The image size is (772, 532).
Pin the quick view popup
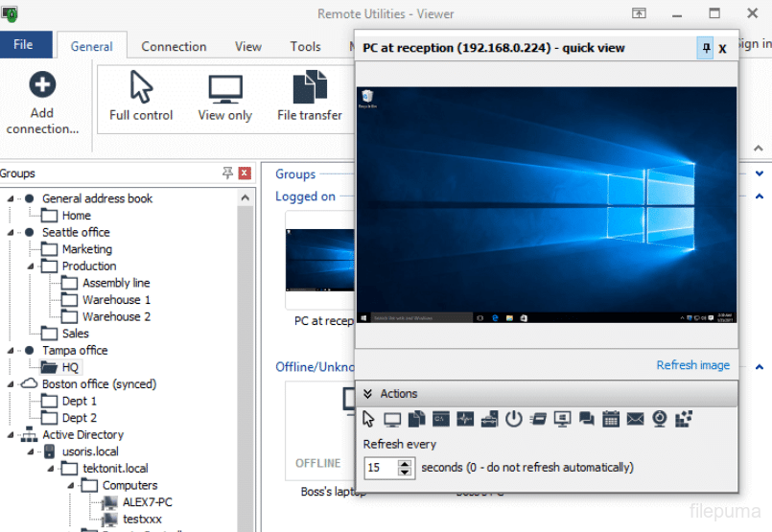pyautogui.click(x=706, y=48)
